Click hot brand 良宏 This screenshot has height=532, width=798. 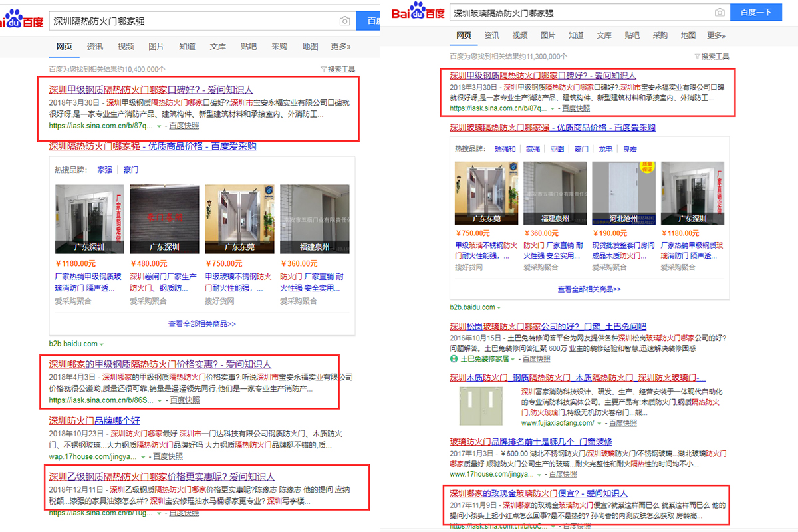pyautogui.click(x=629, y=149)
